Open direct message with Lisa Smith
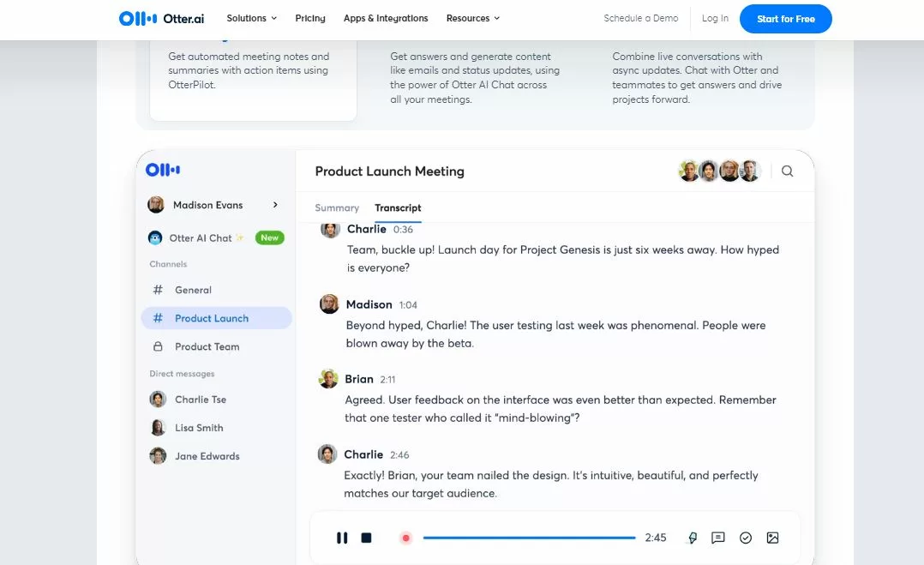The image size is (924, 565). [199, 428]
